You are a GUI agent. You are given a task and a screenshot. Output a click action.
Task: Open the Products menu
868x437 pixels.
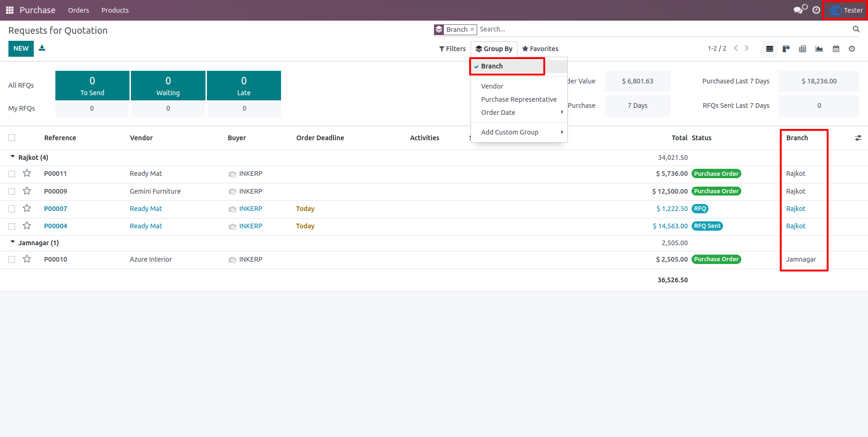click(115, 10)
